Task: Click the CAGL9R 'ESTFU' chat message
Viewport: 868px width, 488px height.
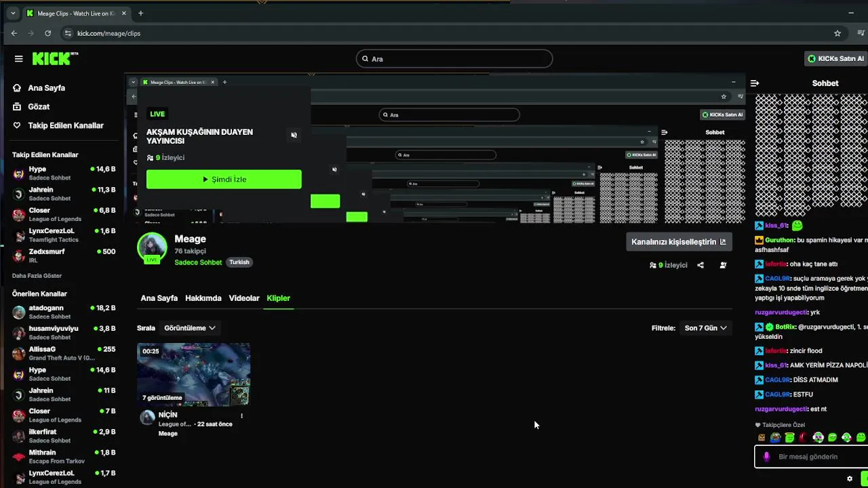Action: 784,394
